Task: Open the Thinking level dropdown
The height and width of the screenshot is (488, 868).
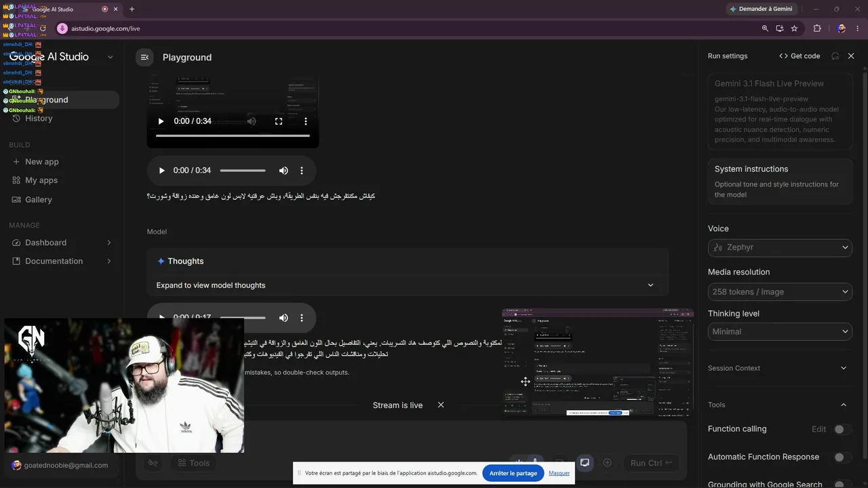Action: click(x=780, y=331)
